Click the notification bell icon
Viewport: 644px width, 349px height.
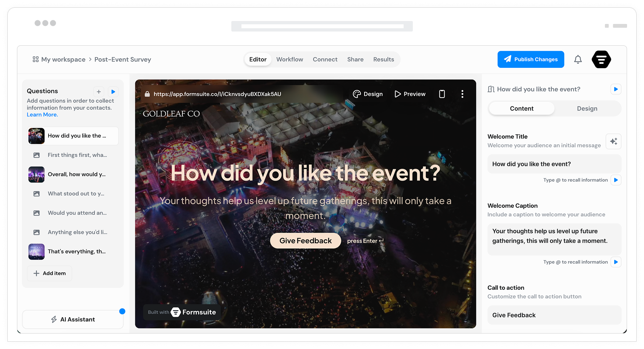(x=578, y=59)
